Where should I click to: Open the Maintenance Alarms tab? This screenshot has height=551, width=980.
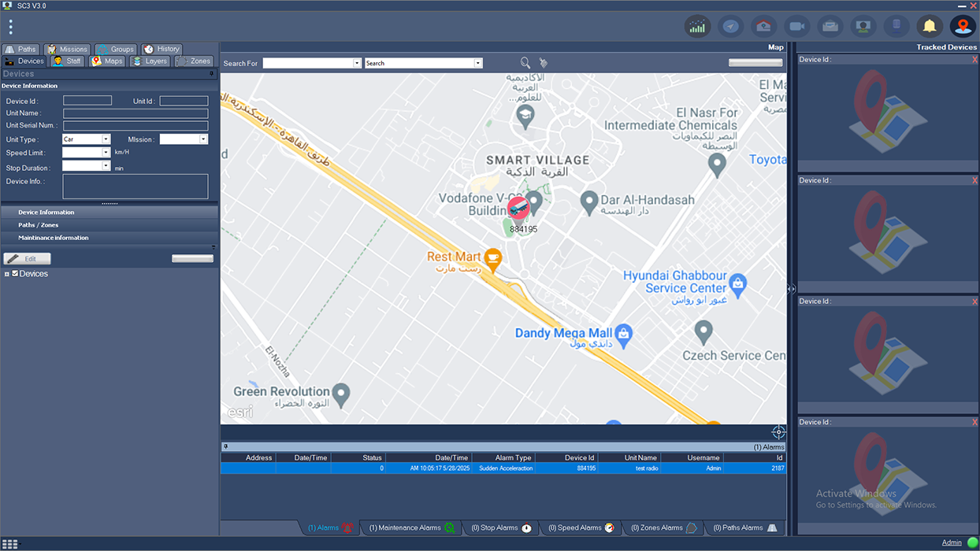pos(411,528)
